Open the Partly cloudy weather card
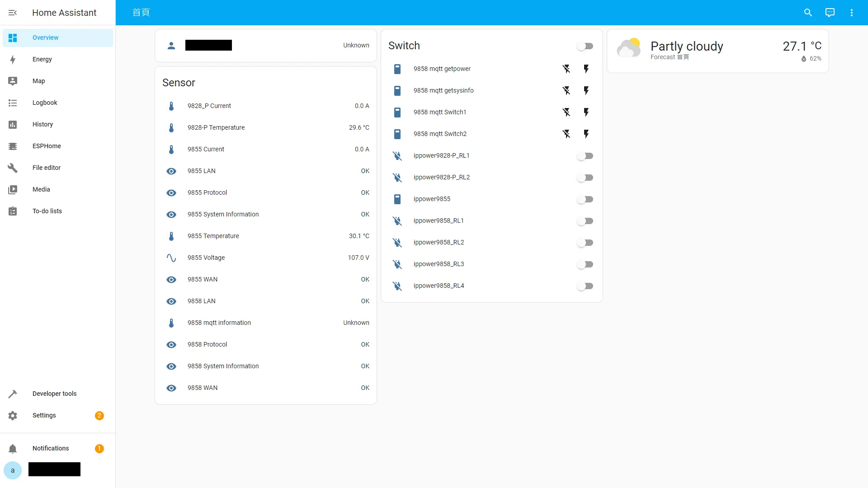The width and height of the screenshot is (868, 488). coord(717,51)
